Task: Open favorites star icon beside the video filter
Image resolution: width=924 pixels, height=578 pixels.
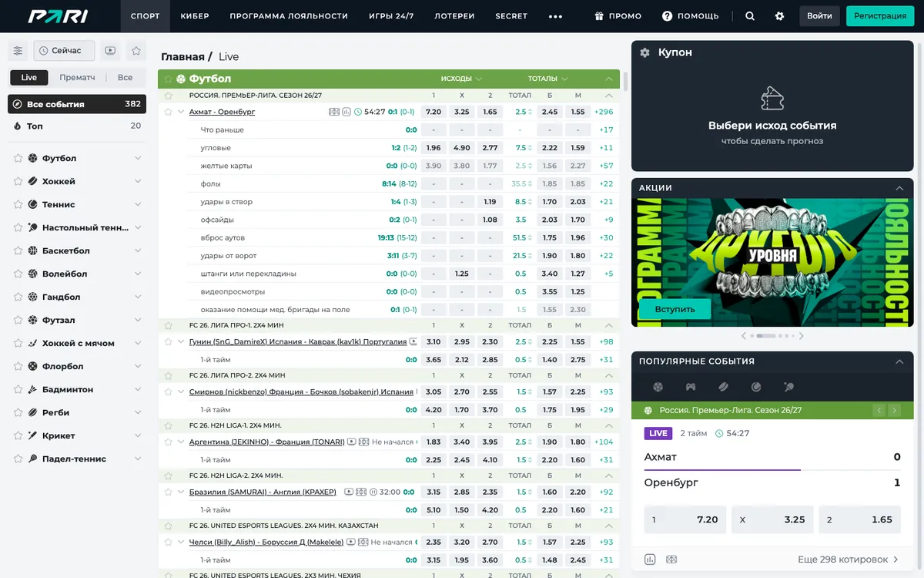Action: pyautogui.click(x=136, y=51)
